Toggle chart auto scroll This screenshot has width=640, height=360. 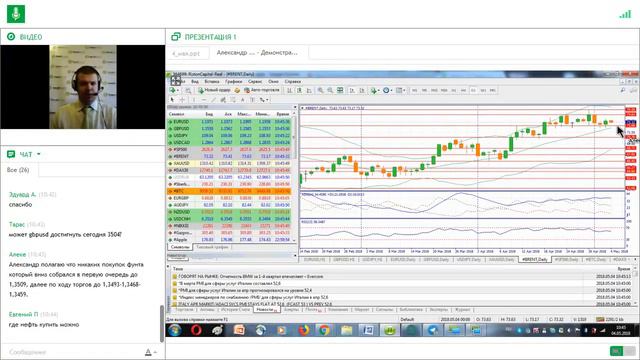tap(351, 90)
